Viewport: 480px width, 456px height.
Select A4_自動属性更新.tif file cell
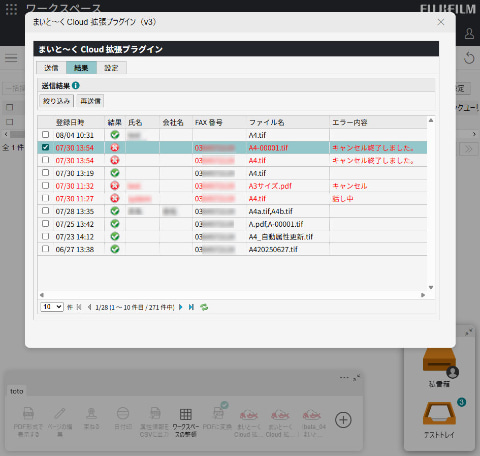[x=281, y=237]
